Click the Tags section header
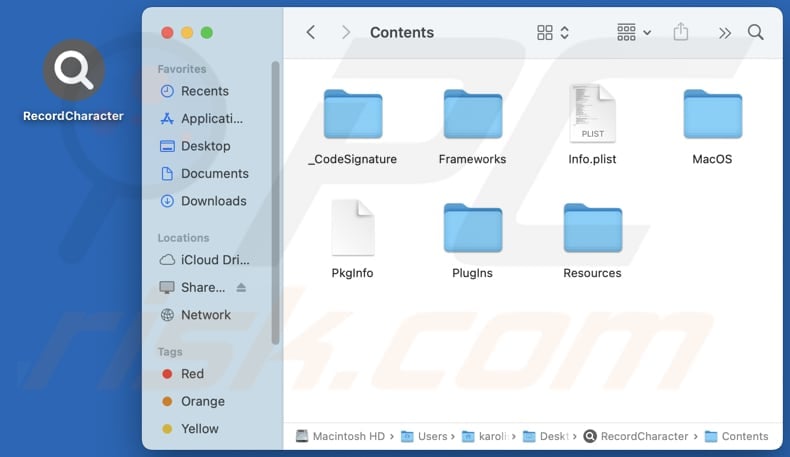Image resolution: width=790 pixels, height=457 pixels. click(170, 352)
